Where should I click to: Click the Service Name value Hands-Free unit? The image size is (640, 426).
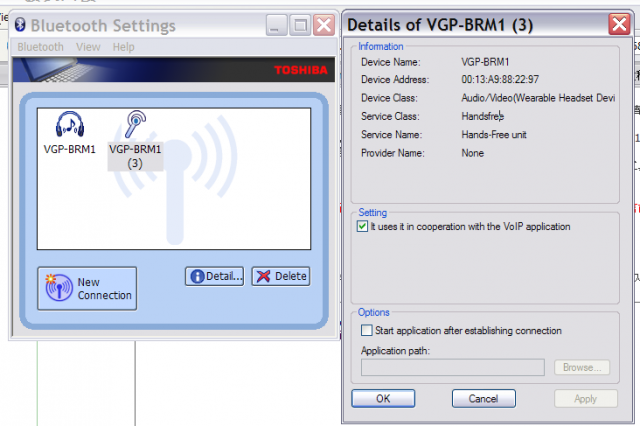tap(494, 135)
